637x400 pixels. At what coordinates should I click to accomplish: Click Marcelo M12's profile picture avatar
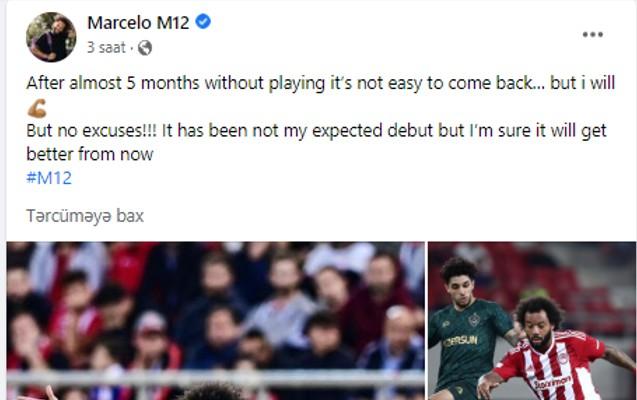pos(51,37)
